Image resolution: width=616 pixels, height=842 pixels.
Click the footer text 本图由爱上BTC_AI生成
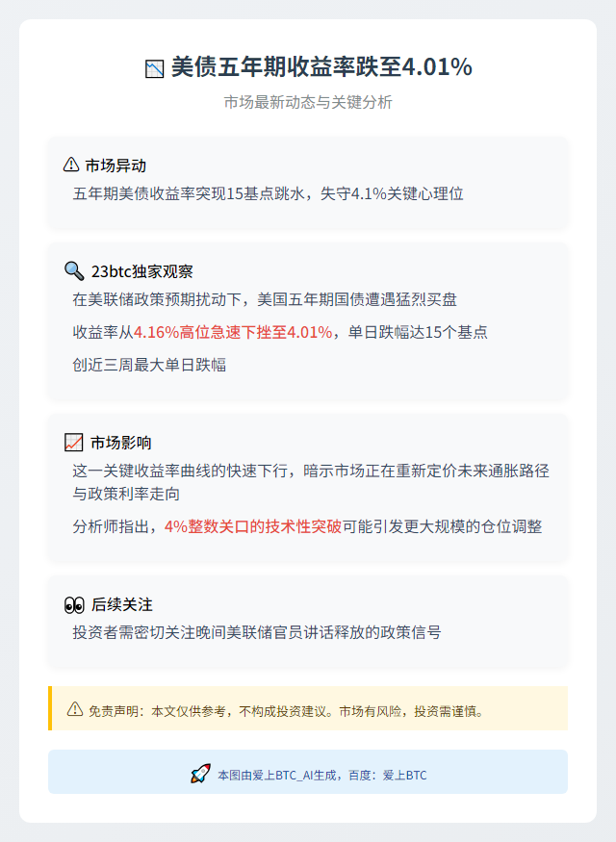[x=277, y=776]
